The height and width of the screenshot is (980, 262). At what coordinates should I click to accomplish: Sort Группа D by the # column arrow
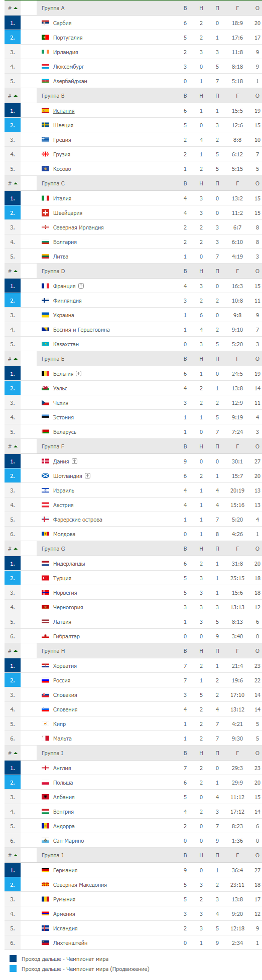click(16, 271)
